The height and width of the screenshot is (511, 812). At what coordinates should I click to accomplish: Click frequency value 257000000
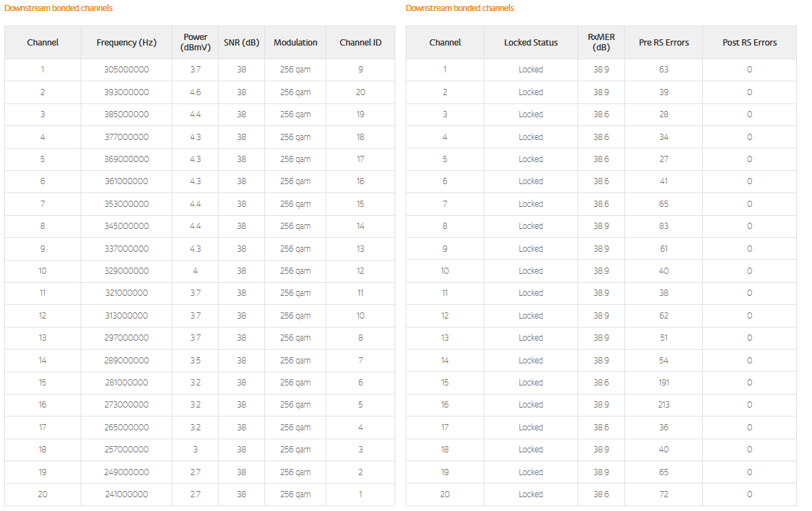point(126,450)
